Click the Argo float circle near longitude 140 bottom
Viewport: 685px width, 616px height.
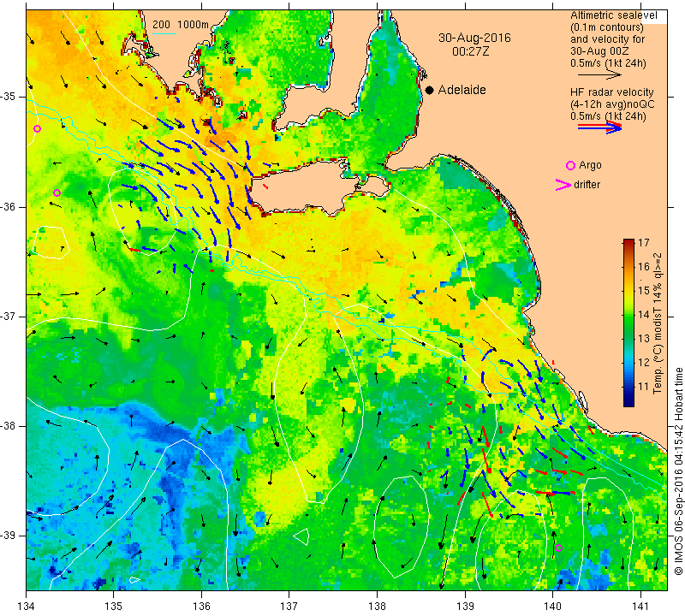pos(558,548)
